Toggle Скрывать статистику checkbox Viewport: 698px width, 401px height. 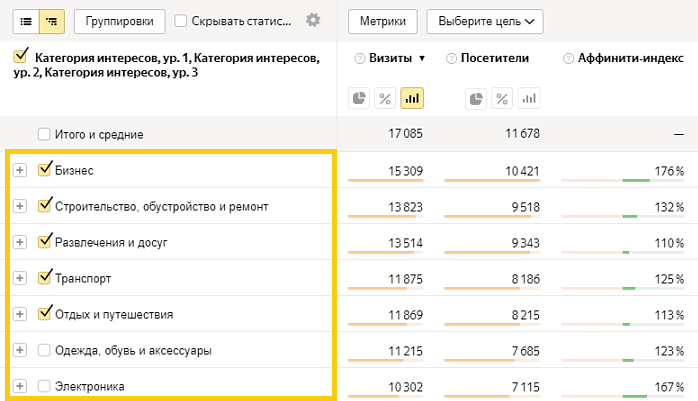pyautogui.click(x=181, y=20)
